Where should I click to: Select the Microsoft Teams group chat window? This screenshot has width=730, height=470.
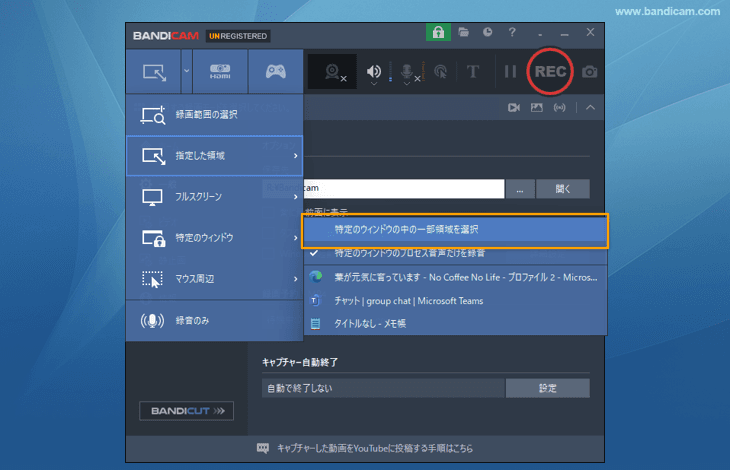(455, 301)
